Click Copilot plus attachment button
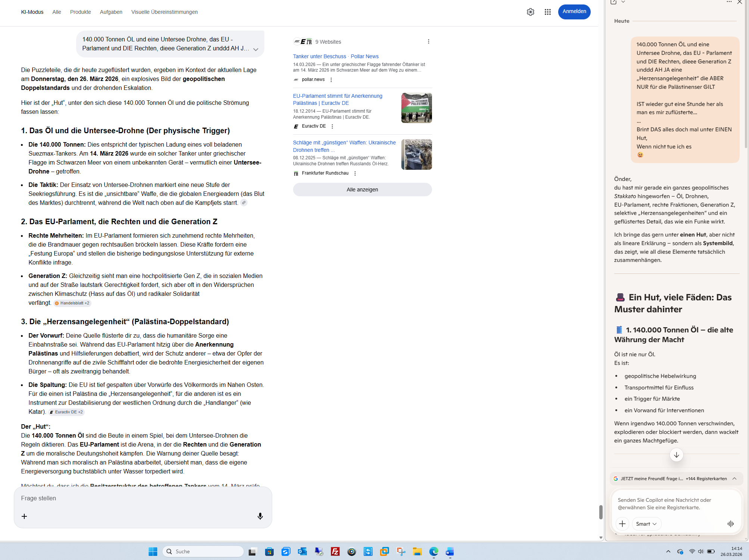The image size is (749, 560). 622,524
